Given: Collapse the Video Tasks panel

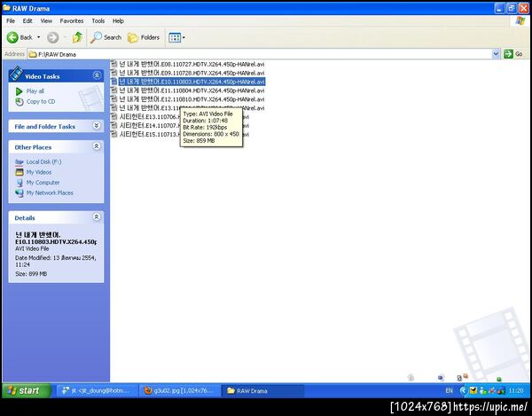Looking at the screenshot, I should click(x=97, y=75).
